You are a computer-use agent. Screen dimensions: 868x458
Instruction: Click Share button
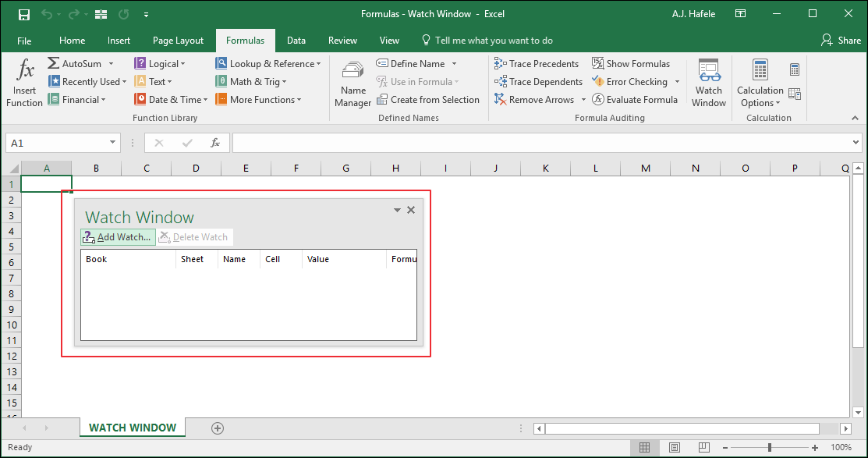841,41
